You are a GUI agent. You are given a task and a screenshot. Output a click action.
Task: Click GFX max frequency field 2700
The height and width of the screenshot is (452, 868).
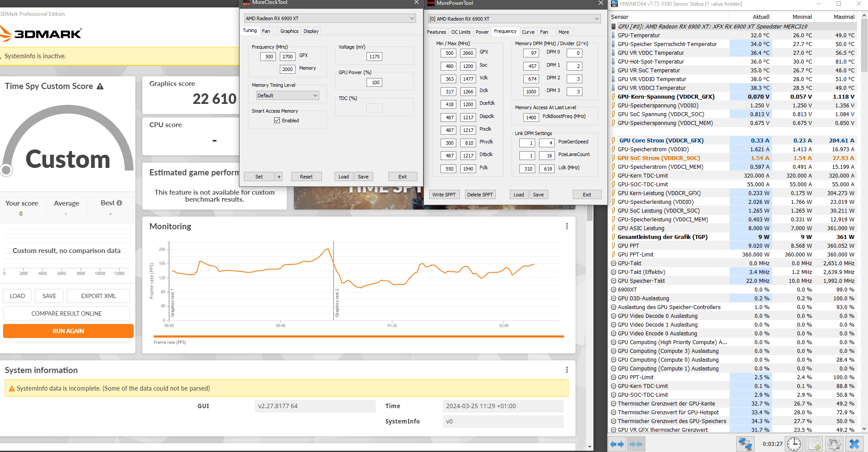point(288,57)
